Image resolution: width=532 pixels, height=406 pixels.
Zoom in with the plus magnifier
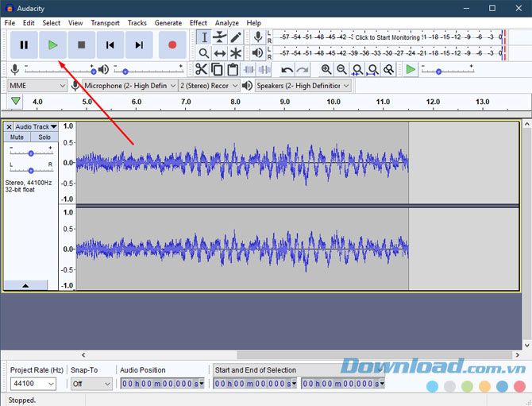tap(326, 70)
